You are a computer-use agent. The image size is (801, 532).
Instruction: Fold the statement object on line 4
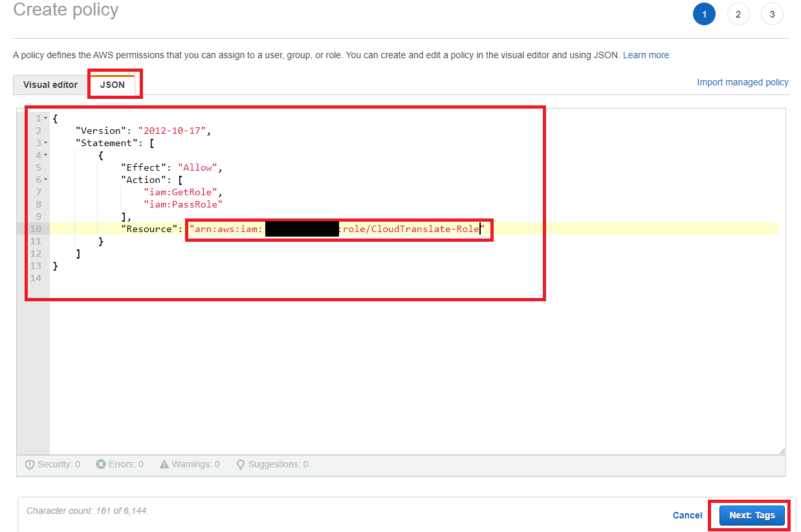click(46, 156)
